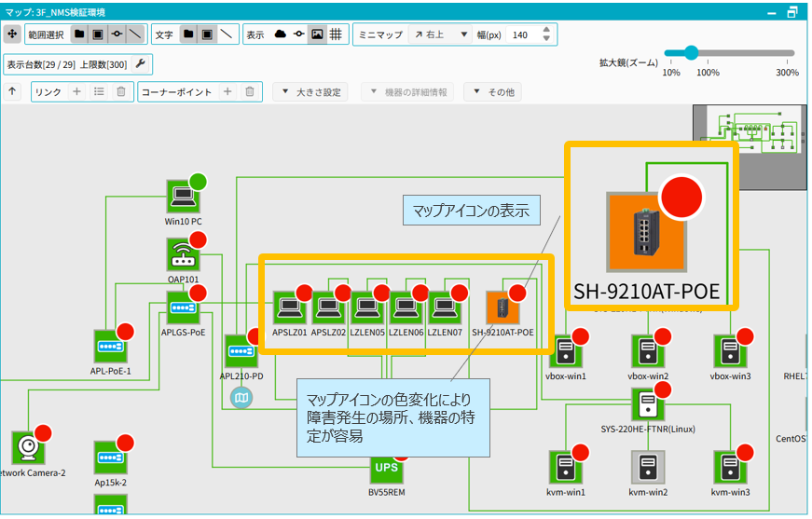Toggle the line icon in 文字 group
Screen dimensions: 812x519
(227, 34)
